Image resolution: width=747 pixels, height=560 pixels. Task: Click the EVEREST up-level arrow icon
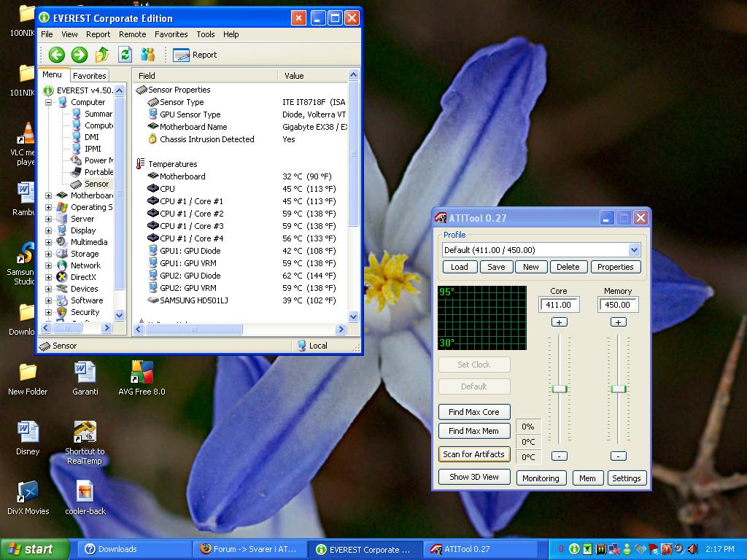102,55
